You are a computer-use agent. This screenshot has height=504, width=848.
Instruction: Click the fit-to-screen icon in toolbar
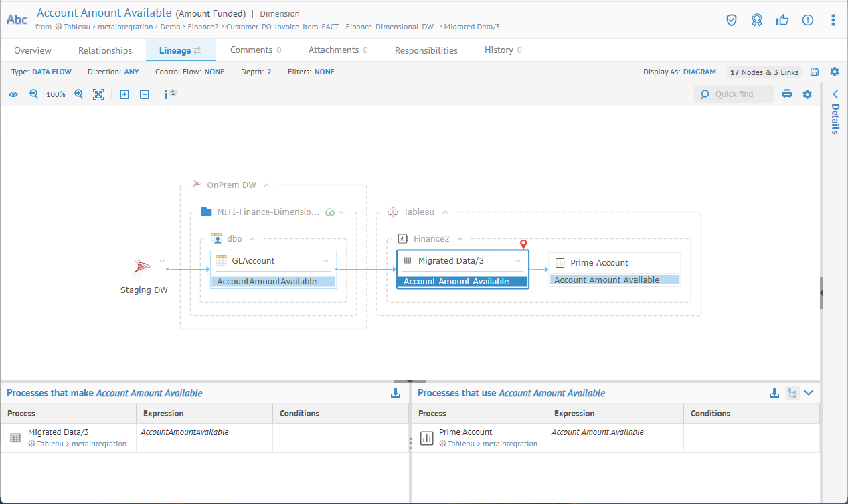(98, 94)
